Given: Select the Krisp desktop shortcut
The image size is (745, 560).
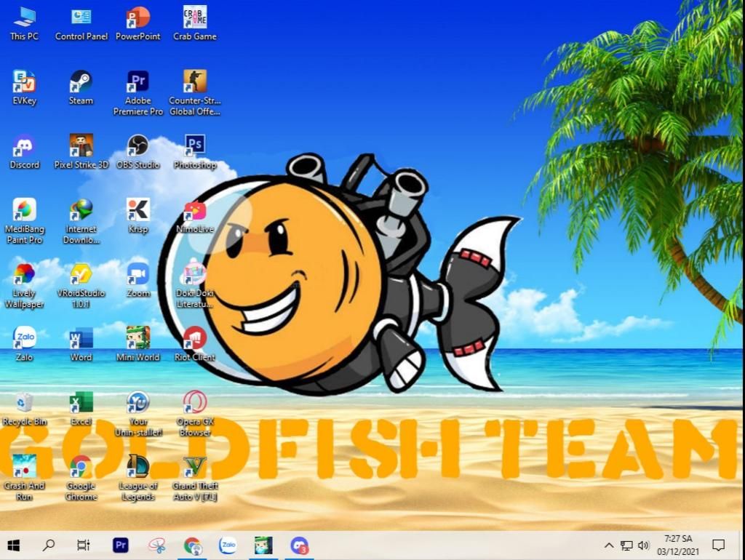Looking at the screenshot, I should (x=138, y=216).
